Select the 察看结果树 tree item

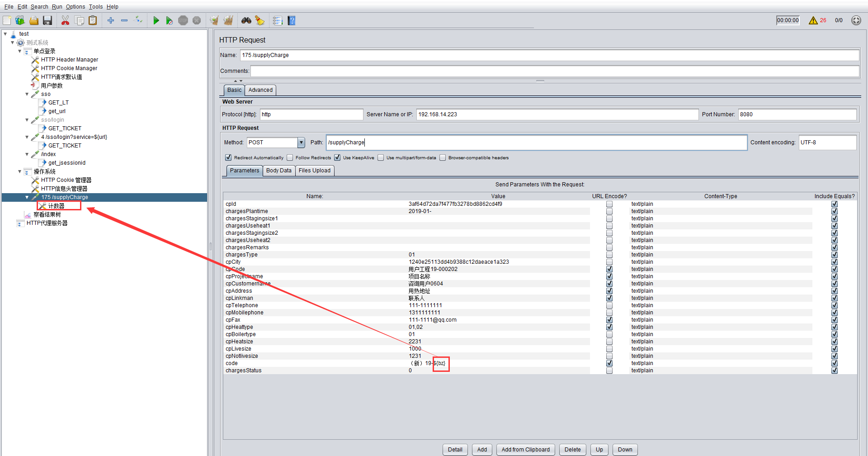[47, 214]
